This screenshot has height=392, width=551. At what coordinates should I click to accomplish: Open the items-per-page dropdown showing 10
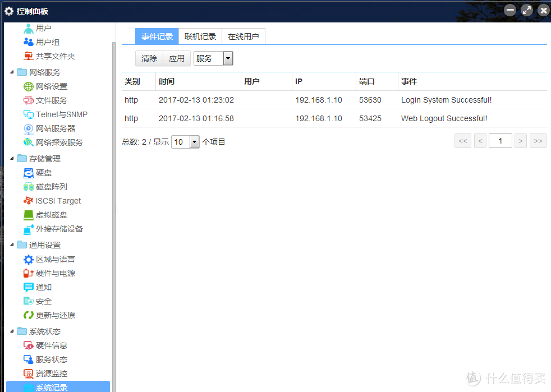[x=194, y=142]
